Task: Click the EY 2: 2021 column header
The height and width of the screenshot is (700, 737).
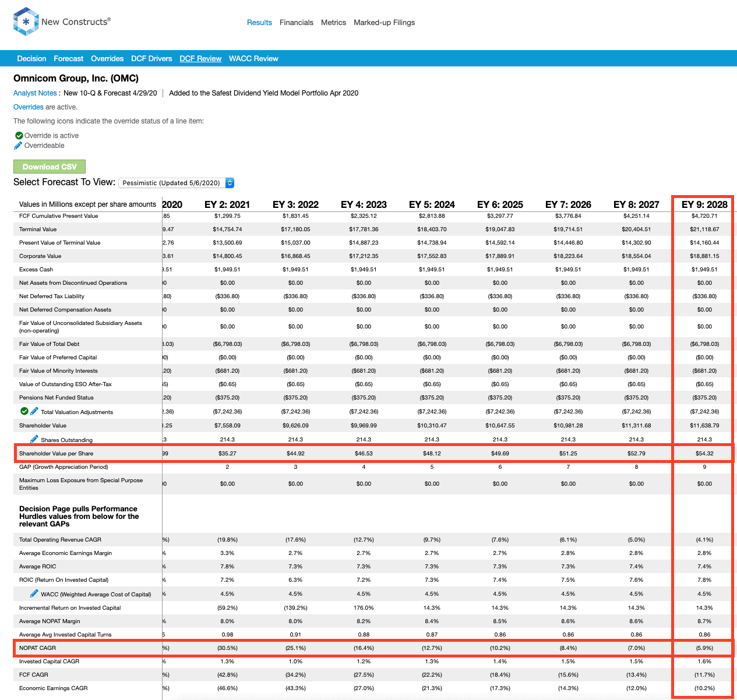Action: pos(227,204)
